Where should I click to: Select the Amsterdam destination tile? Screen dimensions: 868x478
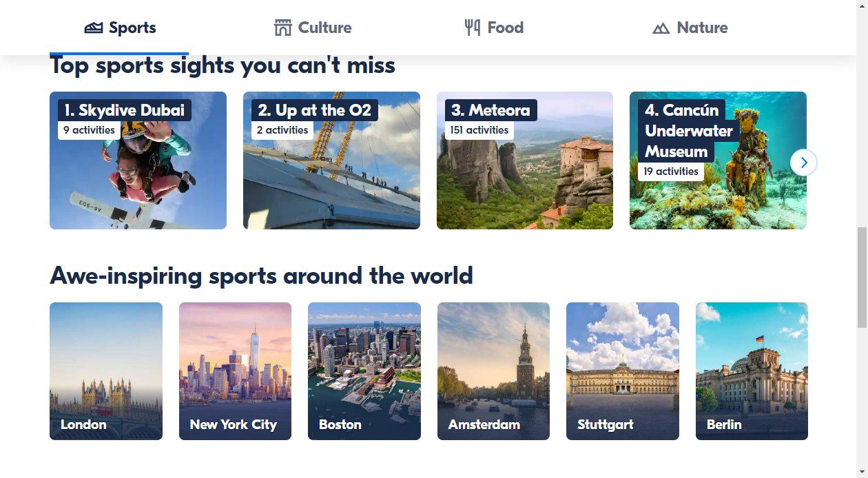point(493,371)
